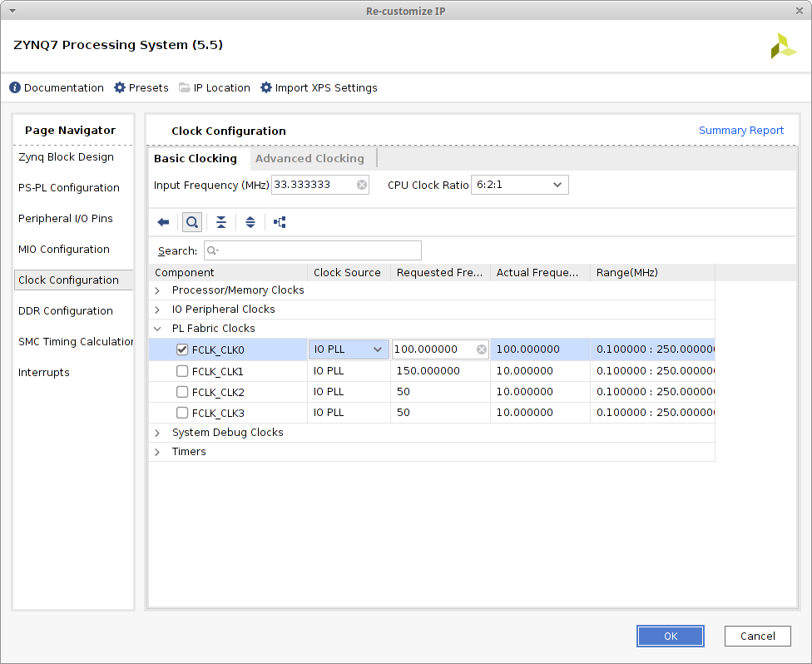Open Documentation via its info icon

coord(15,87)
